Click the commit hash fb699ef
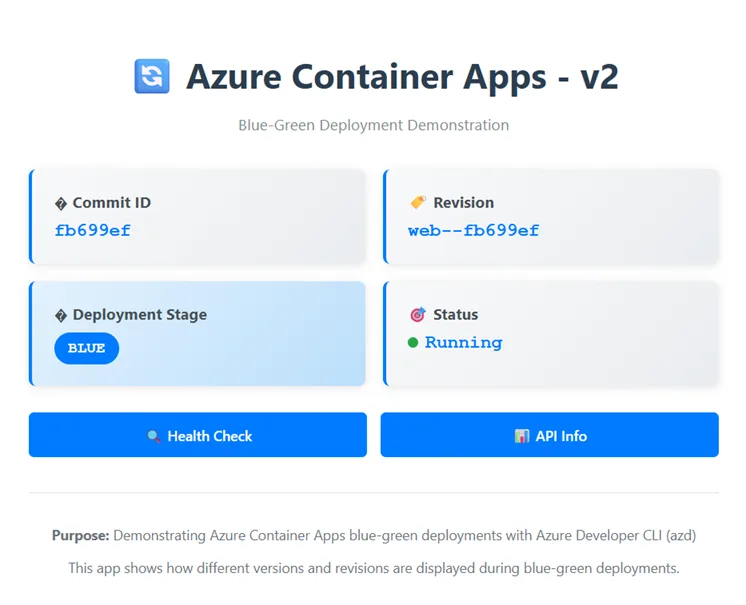Image resolution: width=746 pixels, height=605 pixels. coord(92,231)
